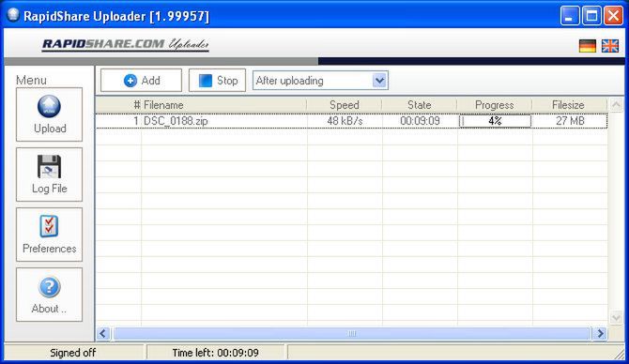Click the horizontal scrollbar right arrow
Viewport: 629px width, 364px height.
tap(600, 333)
